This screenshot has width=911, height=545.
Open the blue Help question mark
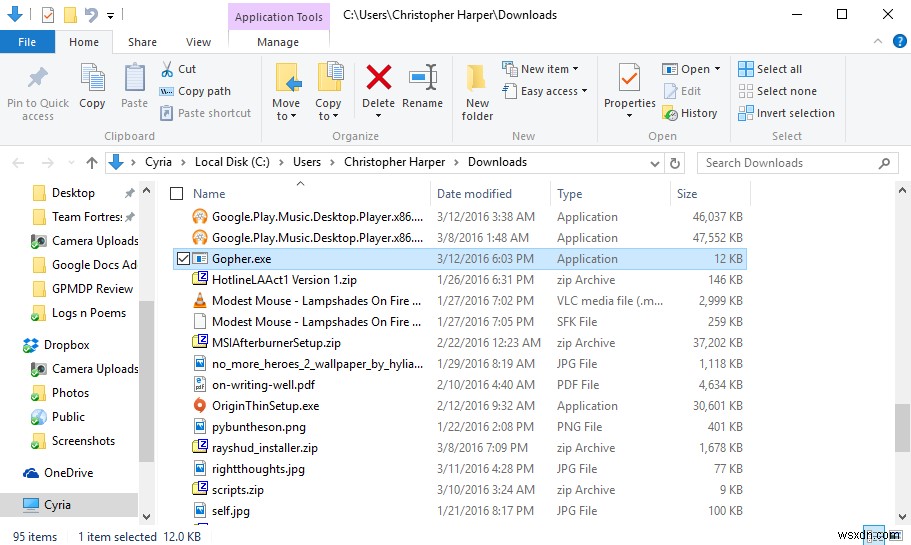[899, 41]
